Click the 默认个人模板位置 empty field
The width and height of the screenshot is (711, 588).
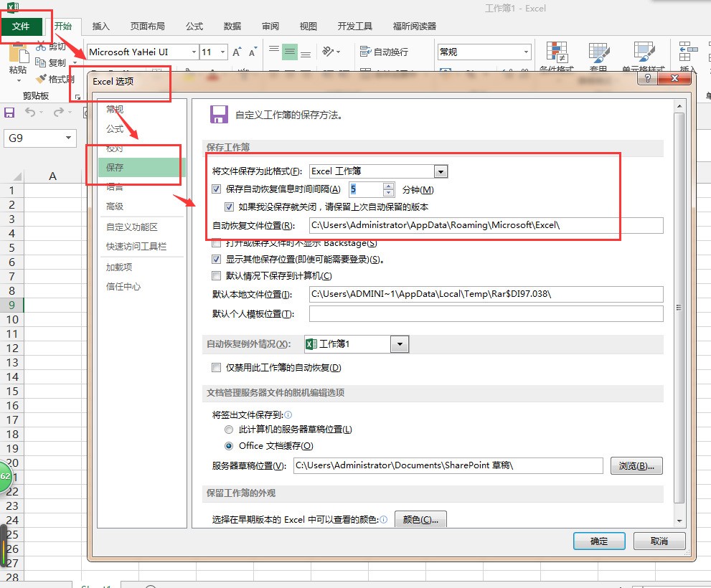(486, 314)
